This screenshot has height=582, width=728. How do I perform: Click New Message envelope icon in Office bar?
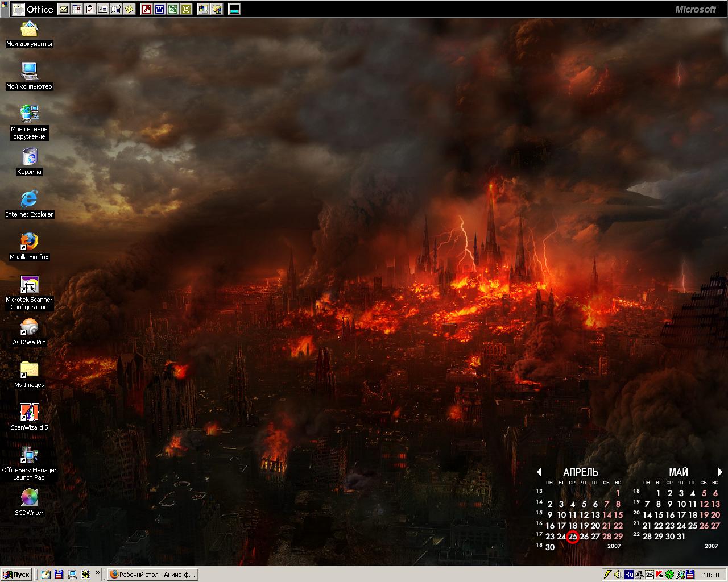tap(63, 9)
